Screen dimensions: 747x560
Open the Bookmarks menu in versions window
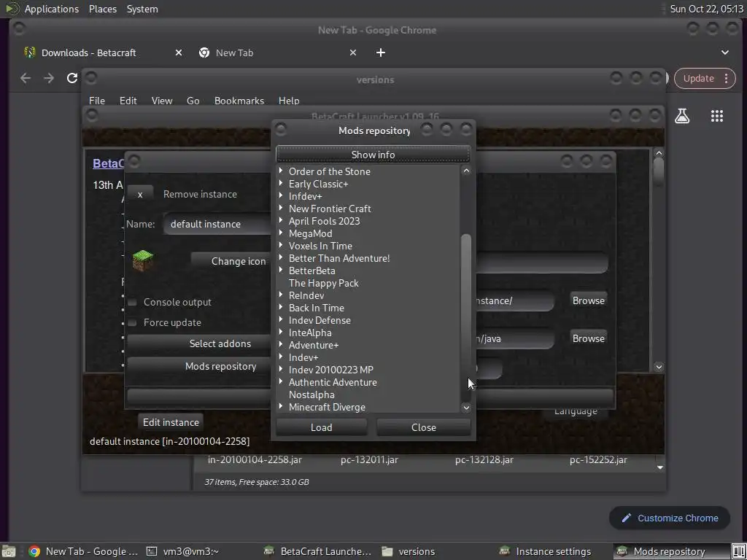(x=239, y=101)
